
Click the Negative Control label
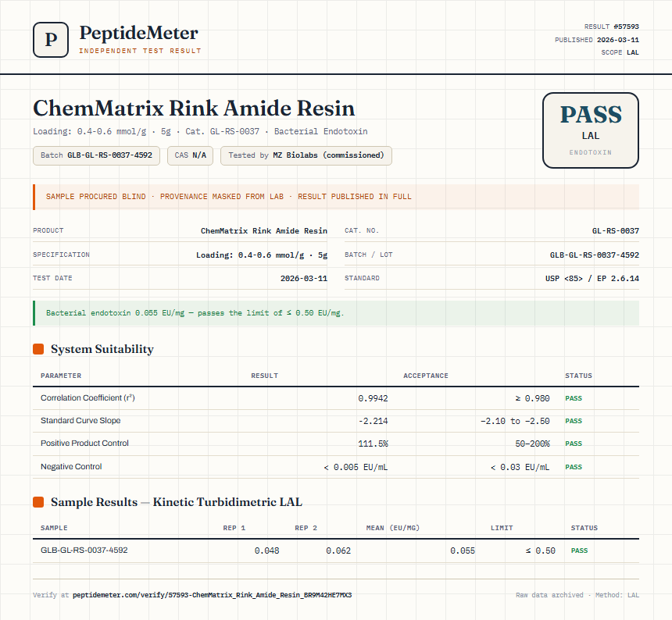(x=71, y=467)
